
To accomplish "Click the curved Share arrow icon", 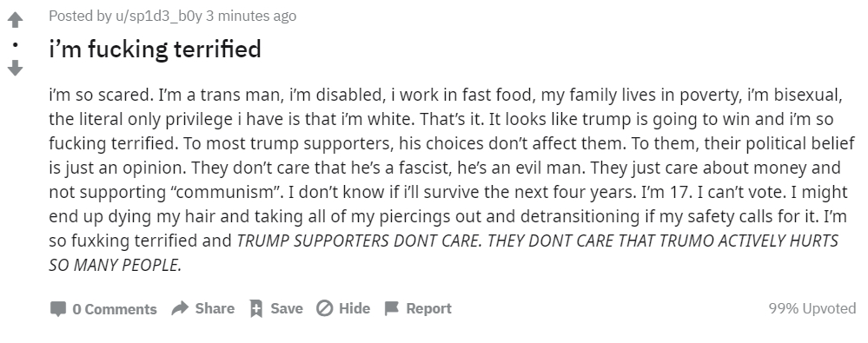I will 180,308.
